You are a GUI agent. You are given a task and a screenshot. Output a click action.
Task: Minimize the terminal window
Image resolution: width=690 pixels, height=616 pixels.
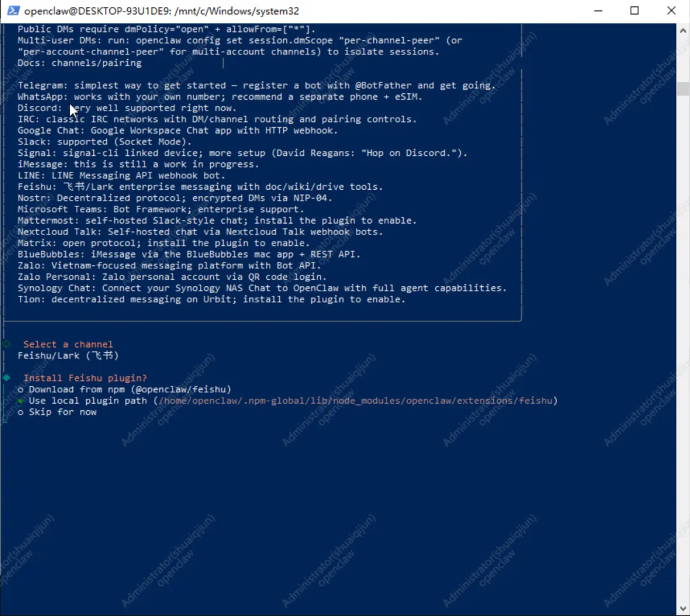(598, 11)
